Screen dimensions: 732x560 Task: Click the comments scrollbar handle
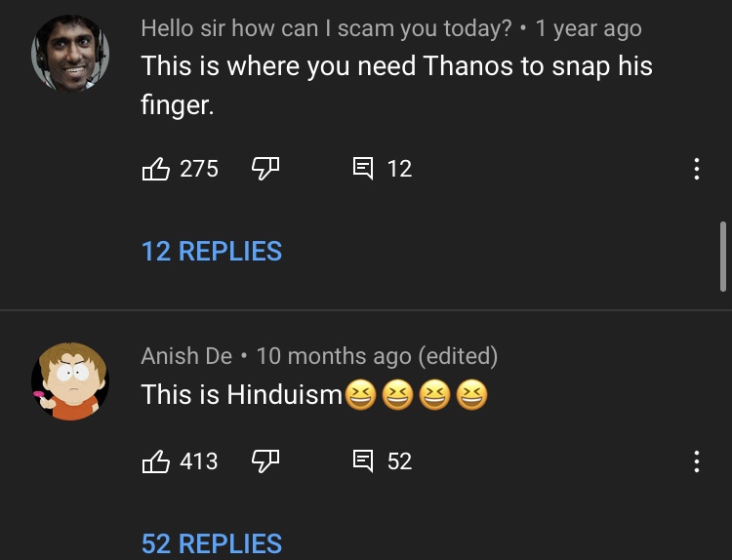click(722, 256)
